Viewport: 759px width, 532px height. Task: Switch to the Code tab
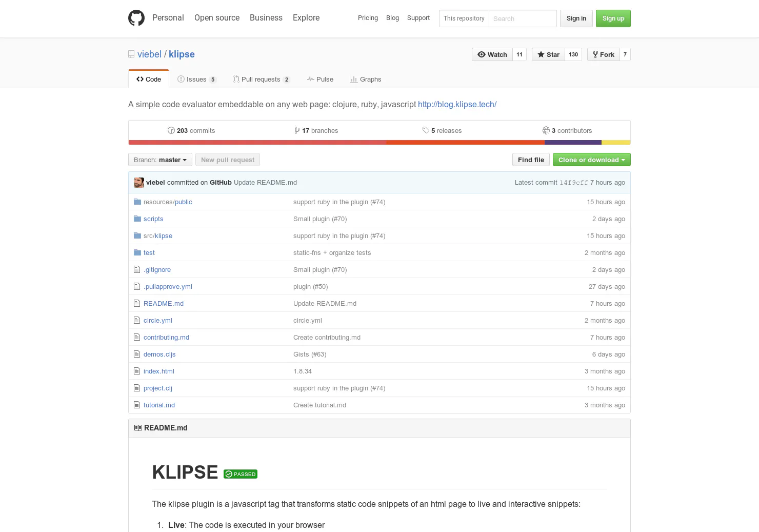point(149,79)
